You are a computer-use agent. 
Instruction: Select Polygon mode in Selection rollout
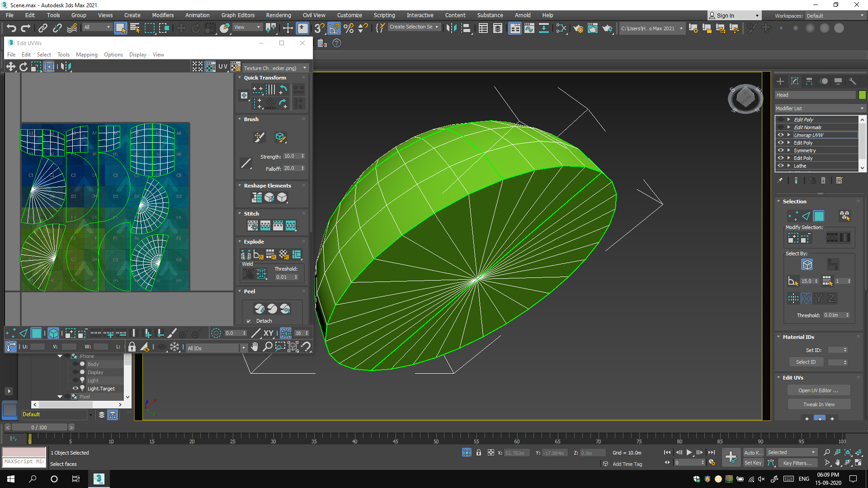click(819, 216)
